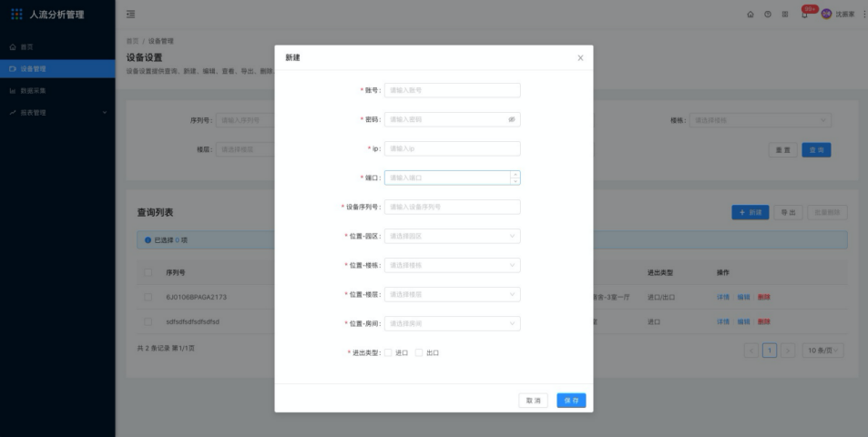Viewport: 868px width, 437px height.
Task: Open 详情 for row sdfsdfsdfsdfsdfsd
Action: [723, 321]
